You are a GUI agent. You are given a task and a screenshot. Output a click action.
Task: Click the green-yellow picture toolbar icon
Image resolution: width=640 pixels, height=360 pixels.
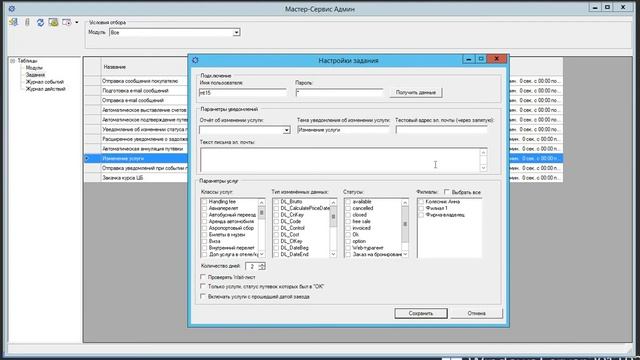click(x=53, y=22)
